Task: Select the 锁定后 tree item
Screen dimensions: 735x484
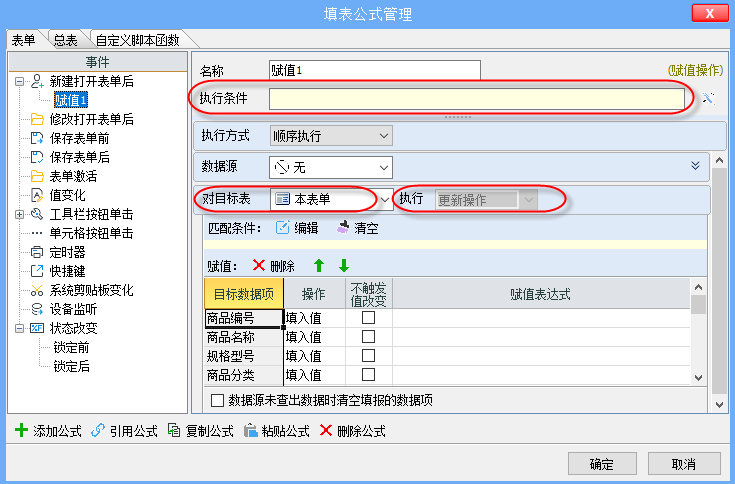Action: coord(71,366)
